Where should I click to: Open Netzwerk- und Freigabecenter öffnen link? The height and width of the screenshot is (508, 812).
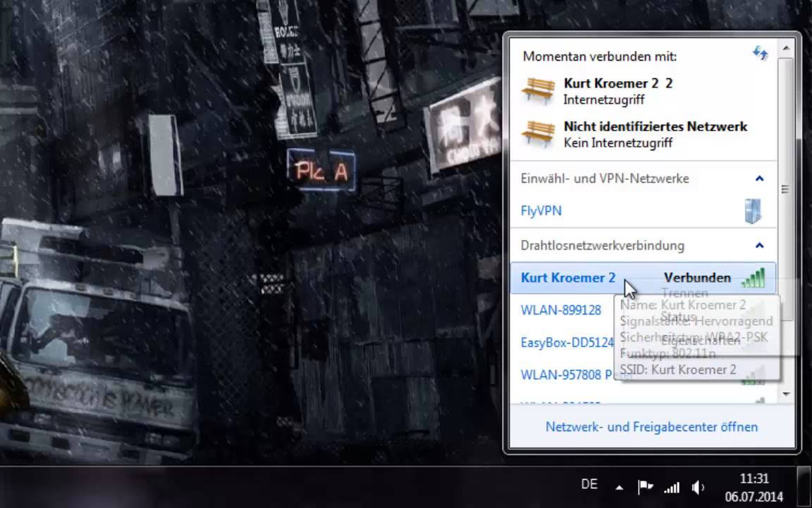click(x=651, y=427)
